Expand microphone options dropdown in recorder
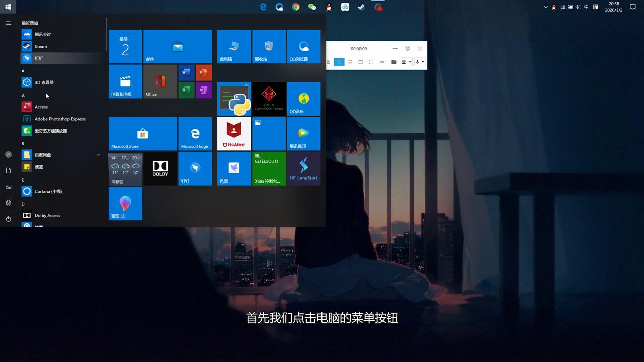Image resolution: width=644 pixels, height=362 pixels. coord(423,62)
